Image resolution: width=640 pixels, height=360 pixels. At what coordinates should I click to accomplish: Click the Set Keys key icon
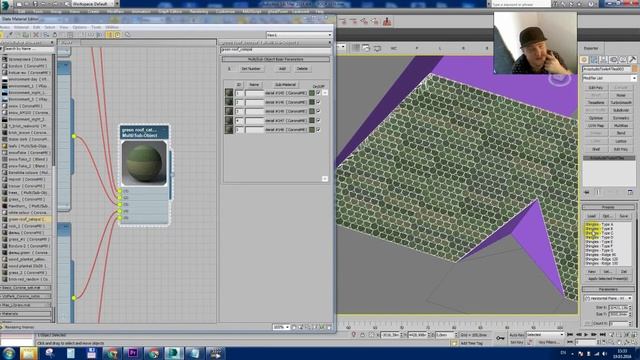[x=500, y=338]
